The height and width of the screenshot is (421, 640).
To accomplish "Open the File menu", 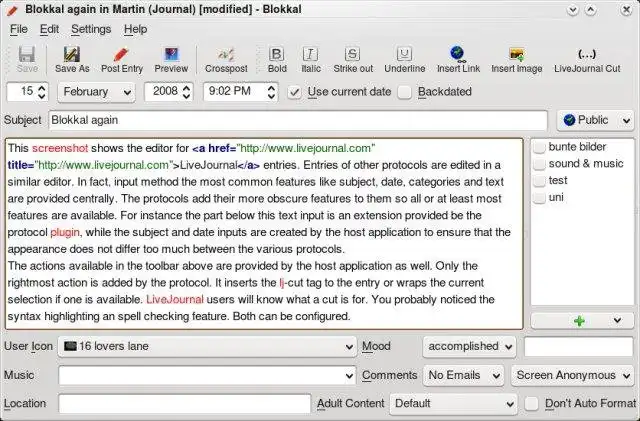I will pyautogui.click(x=19, y=29).
